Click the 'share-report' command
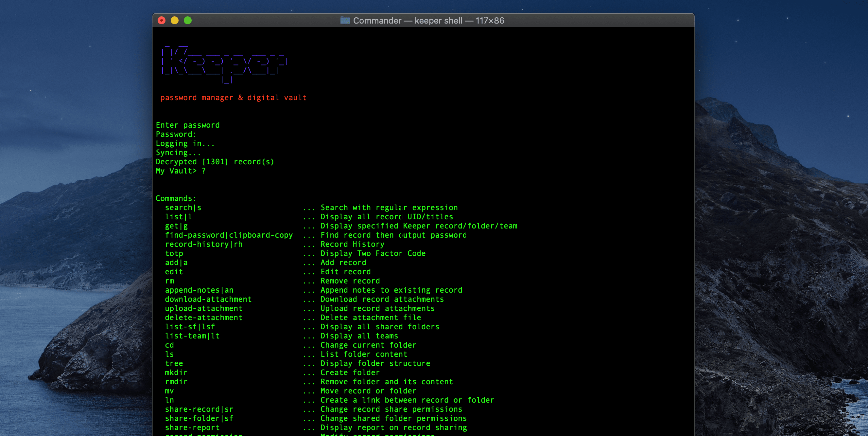Screen dimensions: 868x436 click(x=192, y=427)
